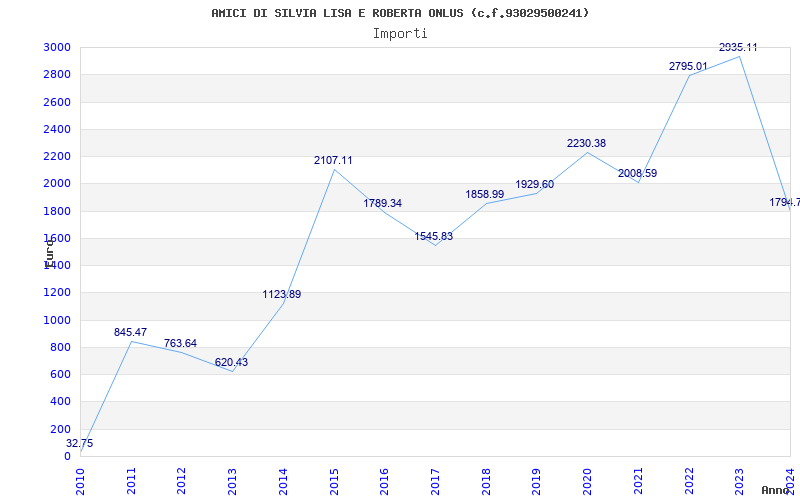The width and height of the screenshot is (800, 500).
Task: Select data label 1123.89
Action: point(282,294)
